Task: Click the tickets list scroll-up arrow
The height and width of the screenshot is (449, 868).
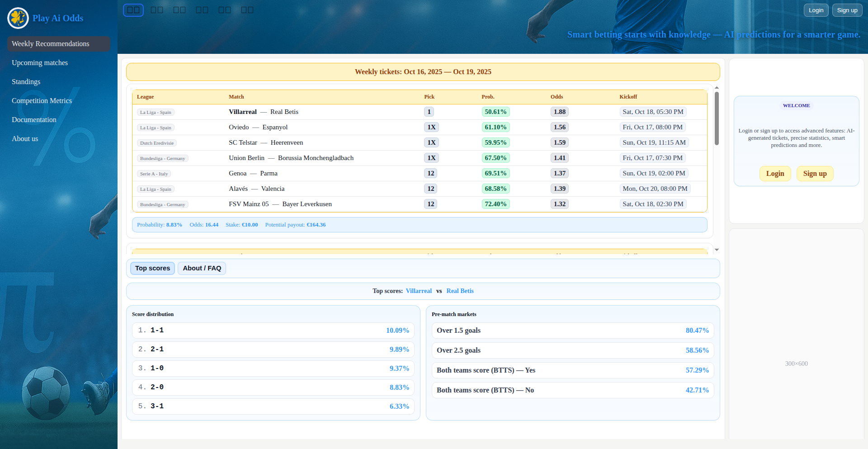Action: (x=717, y=88)
